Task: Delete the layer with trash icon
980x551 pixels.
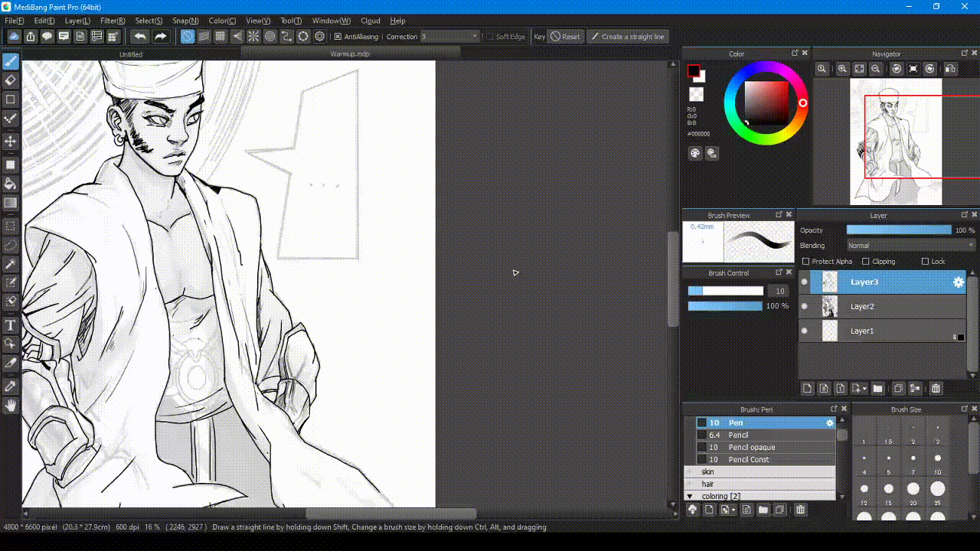Action: (936, 388)
